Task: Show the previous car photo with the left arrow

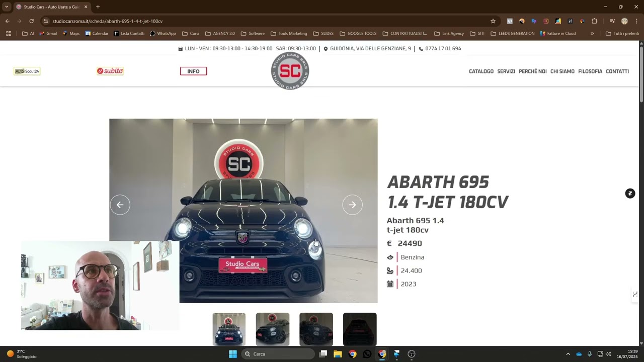Action: point(120,205)
